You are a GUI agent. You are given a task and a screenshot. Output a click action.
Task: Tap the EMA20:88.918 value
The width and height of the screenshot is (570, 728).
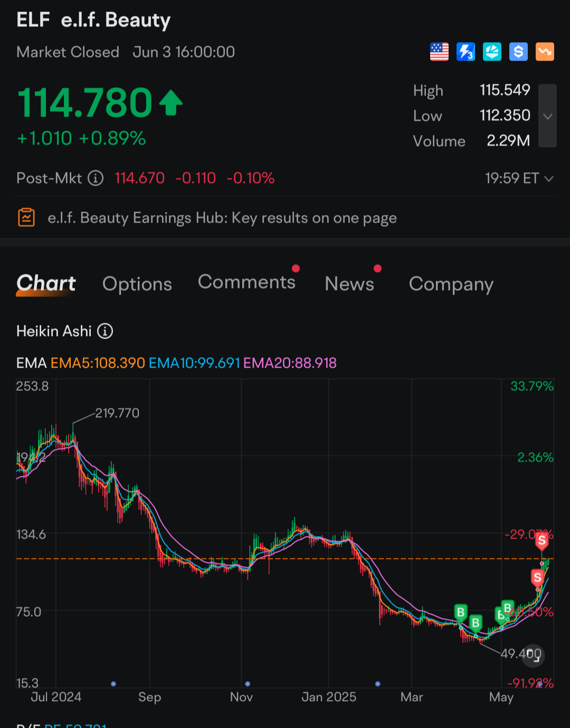pyautogui.click(x=290, y=363)
